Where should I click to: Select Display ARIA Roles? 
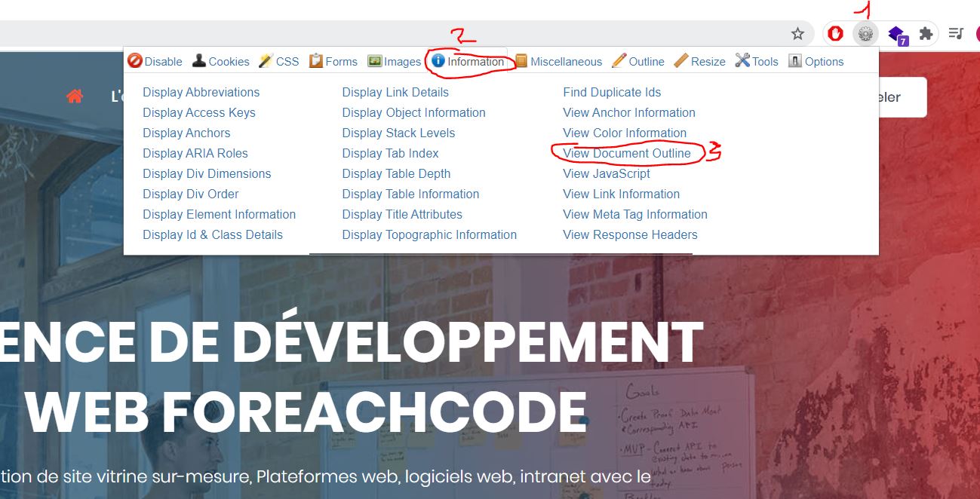point(195,153)
